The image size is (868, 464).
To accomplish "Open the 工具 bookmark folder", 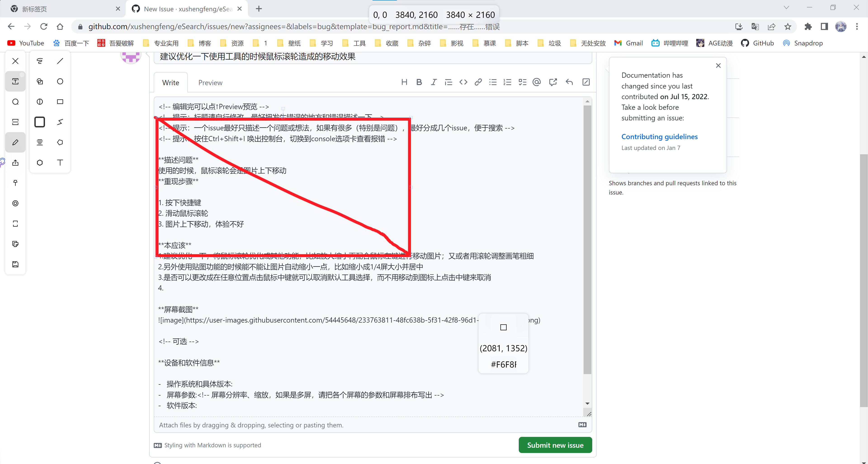I will coord(354,43).
